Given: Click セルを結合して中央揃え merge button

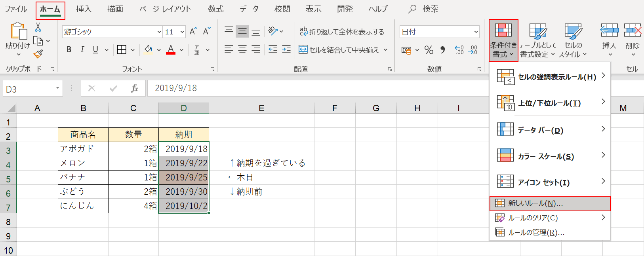Looking at the screenshot, I should point(339,49).
